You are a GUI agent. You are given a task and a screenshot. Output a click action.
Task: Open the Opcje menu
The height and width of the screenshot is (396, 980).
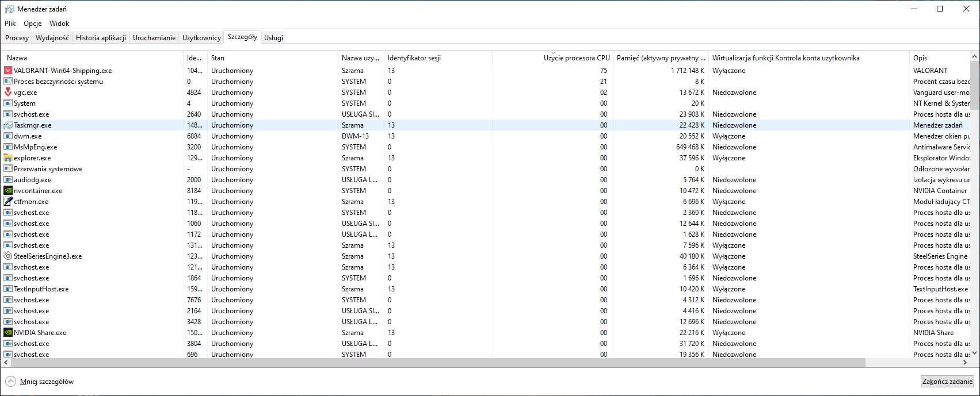click(33, 24)
